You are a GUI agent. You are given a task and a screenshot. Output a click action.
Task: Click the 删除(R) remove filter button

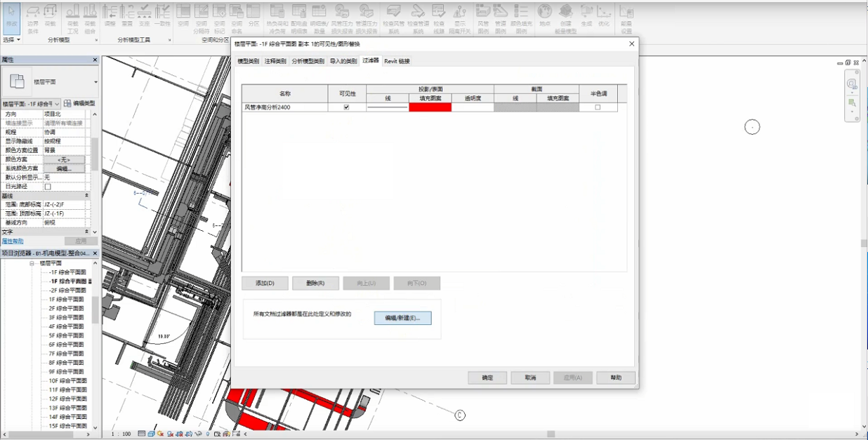point(315,283)
